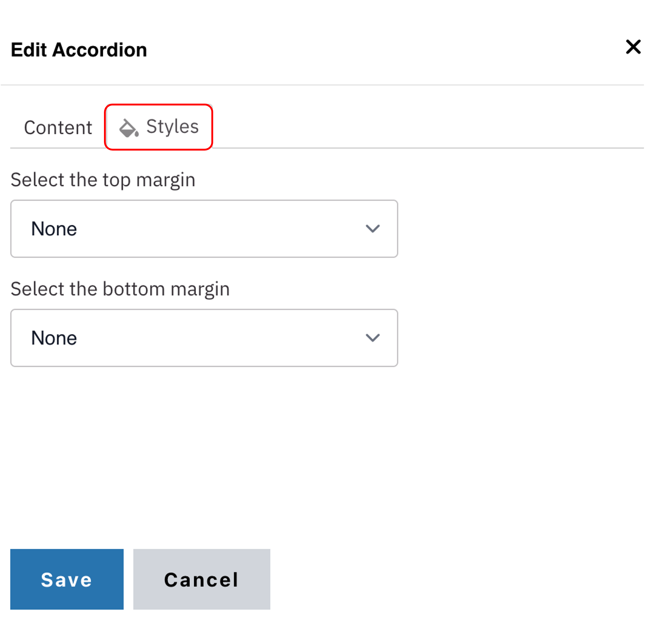Click the "Select the top margin" label
The image size is (645, 644).
[x=103, y=180]
